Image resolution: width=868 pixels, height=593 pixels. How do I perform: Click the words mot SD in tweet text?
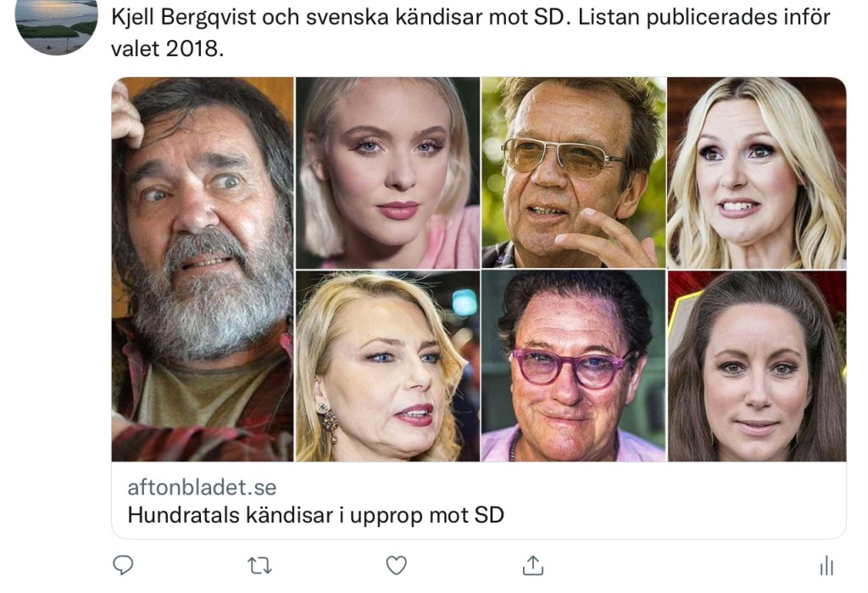pos(529,17)
